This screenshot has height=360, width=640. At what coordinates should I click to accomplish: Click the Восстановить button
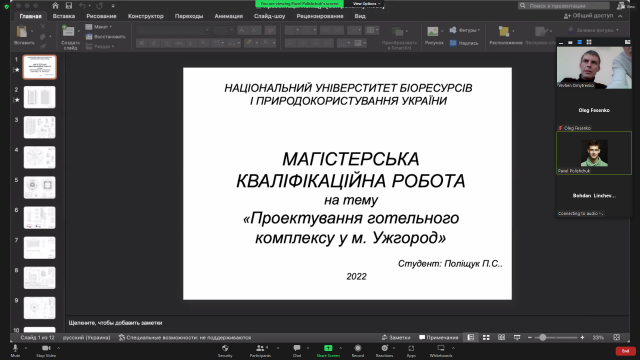[x=106, y=37]
